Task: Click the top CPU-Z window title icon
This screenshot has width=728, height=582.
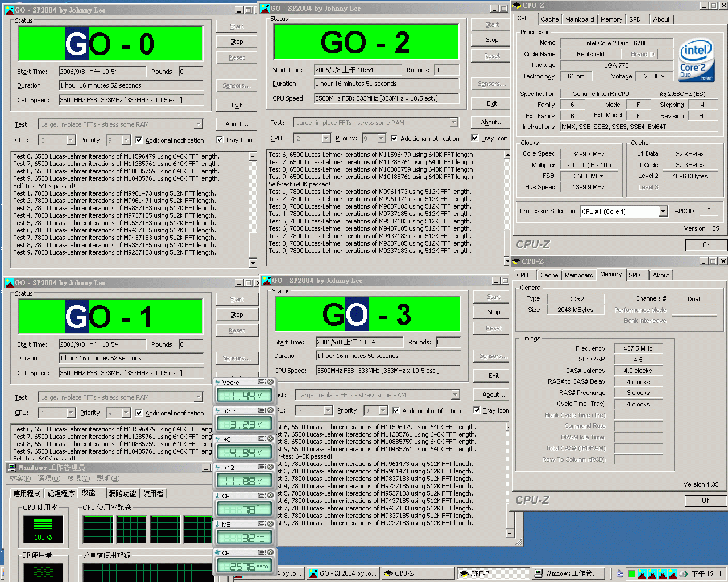Action: point(517,5)
